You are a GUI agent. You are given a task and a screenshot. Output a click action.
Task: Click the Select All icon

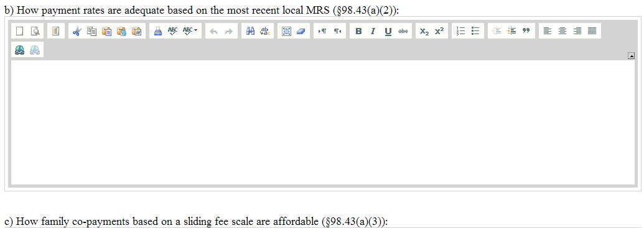tap(286, 31)
